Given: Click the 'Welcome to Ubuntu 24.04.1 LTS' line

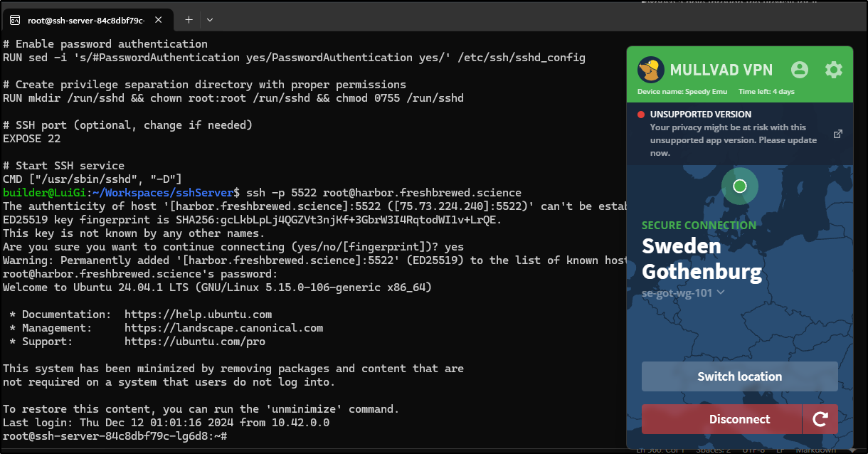Looking at the screenshot, I should point(217,287).
